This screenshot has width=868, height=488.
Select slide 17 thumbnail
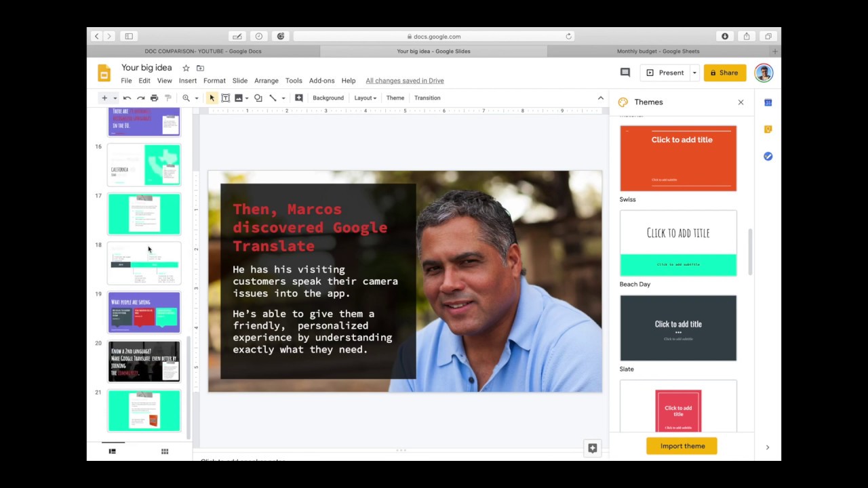coord(144,214)
